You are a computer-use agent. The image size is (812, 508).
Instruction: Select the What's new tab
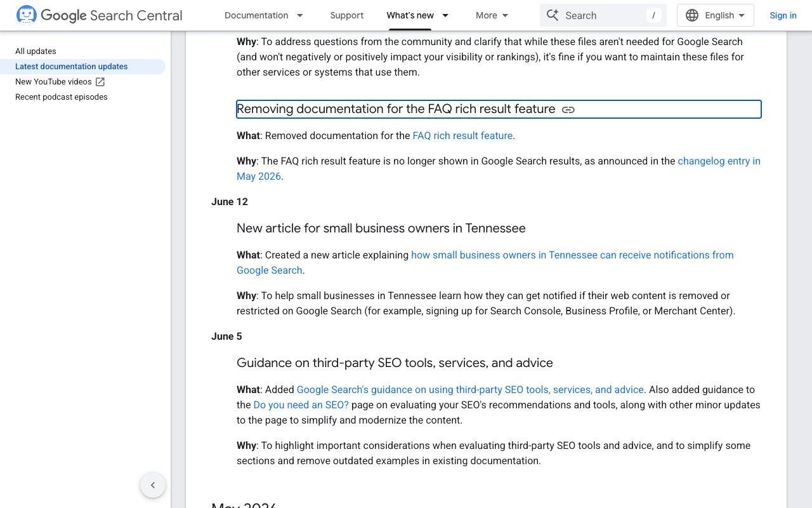[410, 15]
